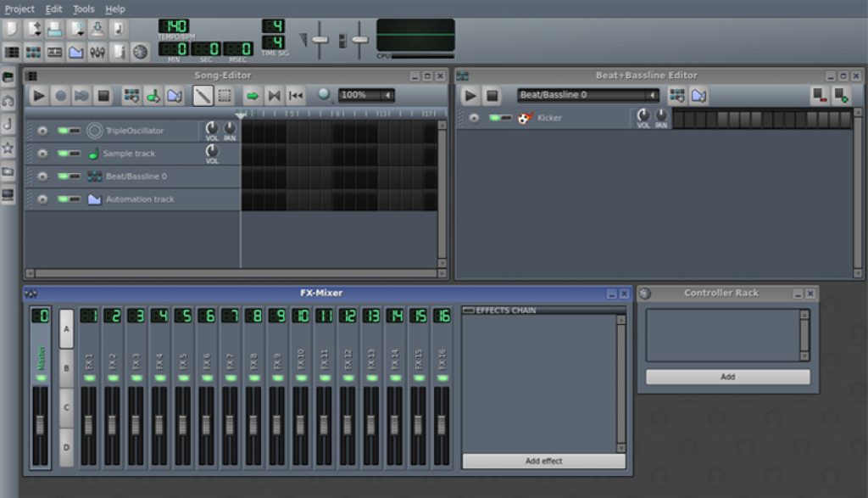Open Automation track gear menu
868x498 pixels.
click(x=42, y=199)
